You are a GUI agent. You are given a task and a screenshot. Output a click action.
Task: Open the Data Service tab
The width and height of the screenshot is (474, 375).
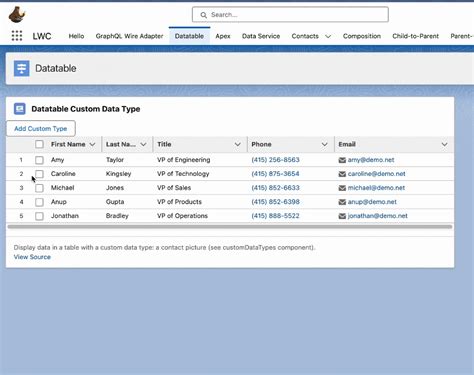pos(261,36)
